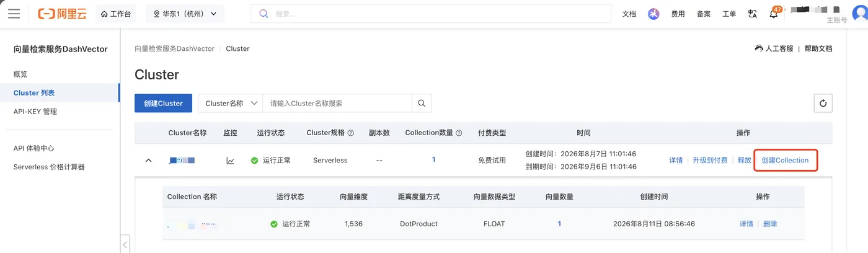
Task: Open the notification bell
Action: 774,14
